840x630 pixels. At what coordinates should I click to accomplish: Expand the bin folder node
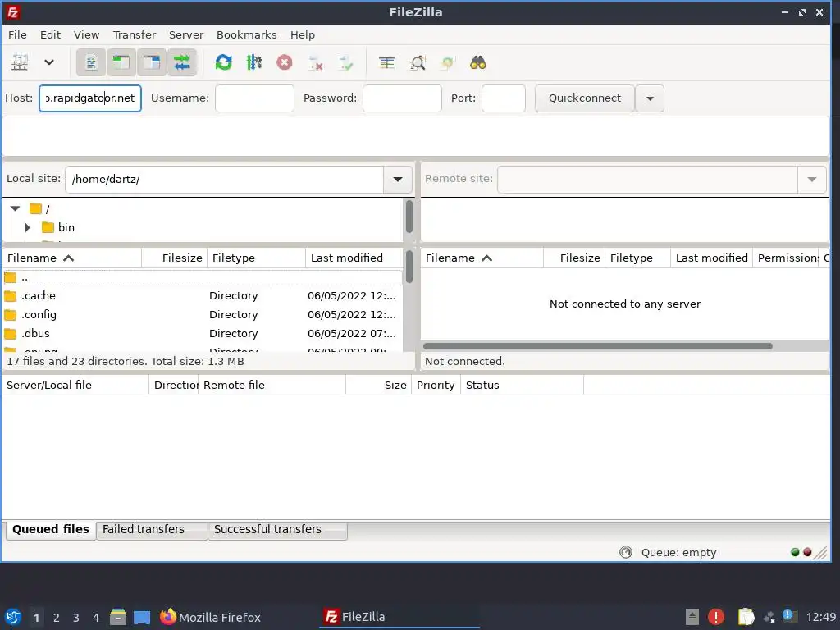27,227
